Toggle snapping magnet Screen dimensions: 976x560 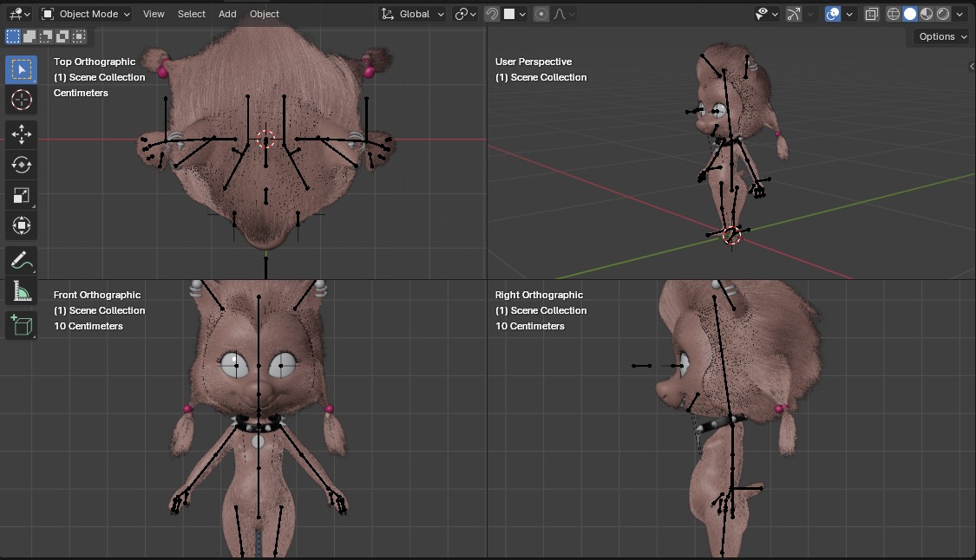pos(492,14)
